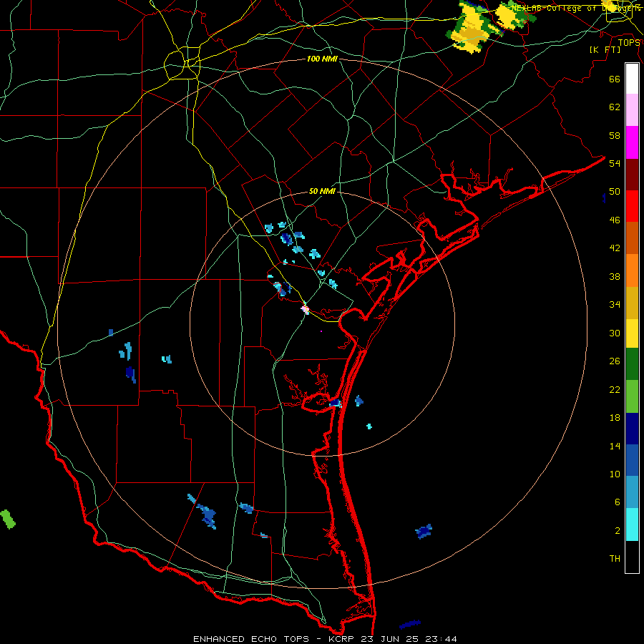Click the "58" legend value
Viewport: 644px width, 644px height.
click(615, 135)
